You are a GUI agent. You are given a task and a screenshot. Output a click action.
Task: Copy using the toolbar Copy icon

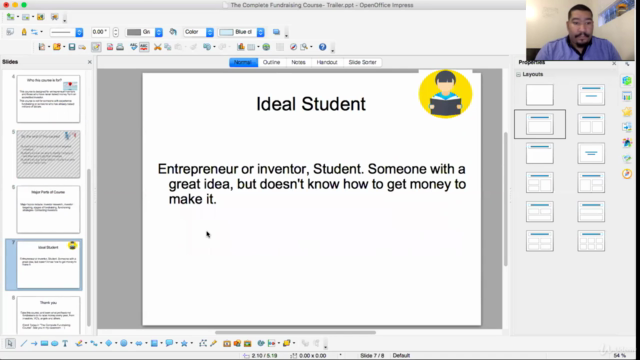click(168, 47)
